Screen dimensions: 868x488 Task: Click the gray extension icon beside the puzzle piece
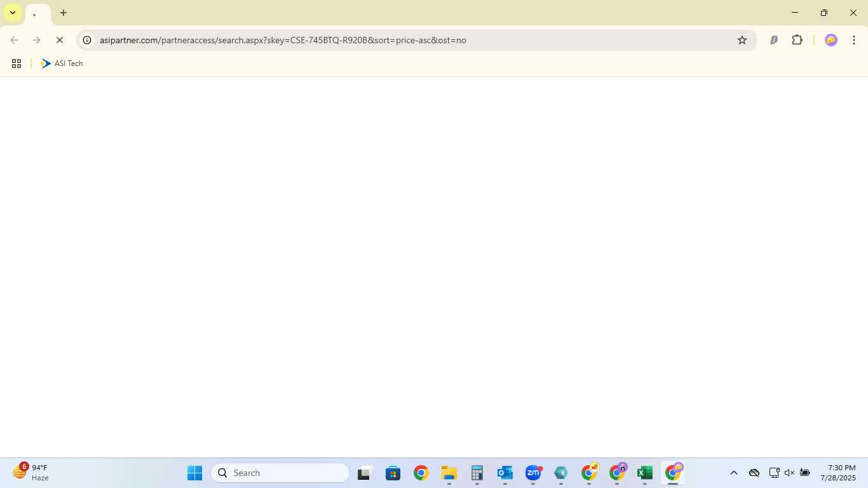pos(774,40)
